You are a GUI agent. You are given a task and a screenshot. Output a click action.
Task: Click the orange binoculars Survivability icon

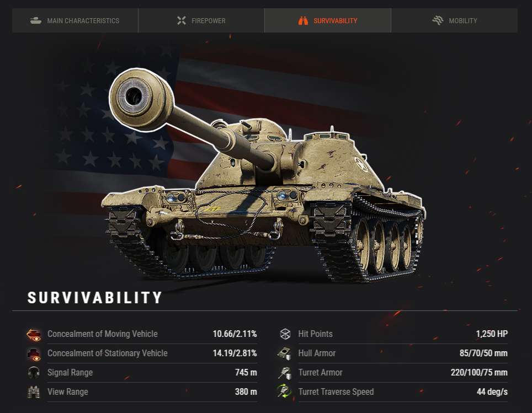click(x=303, y=21)
